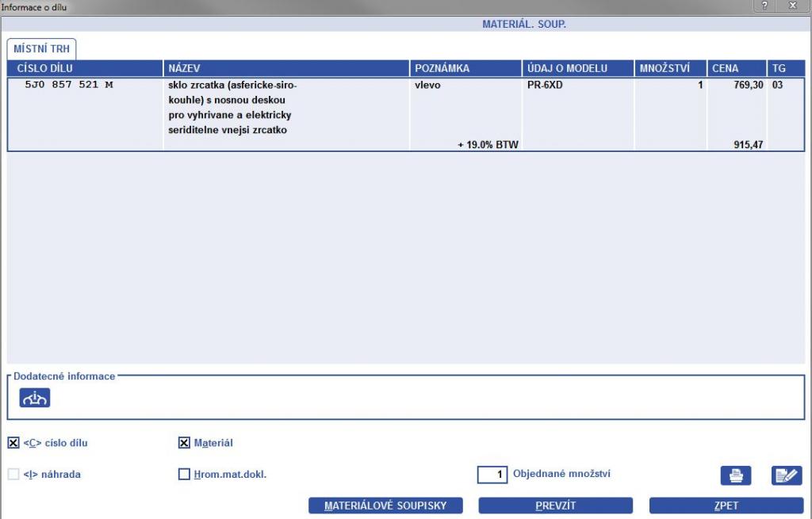This screenshot has width=812, height=519.
Task: Toggle the <C> císlo dílu checkbox
Action: coord(13,443)
